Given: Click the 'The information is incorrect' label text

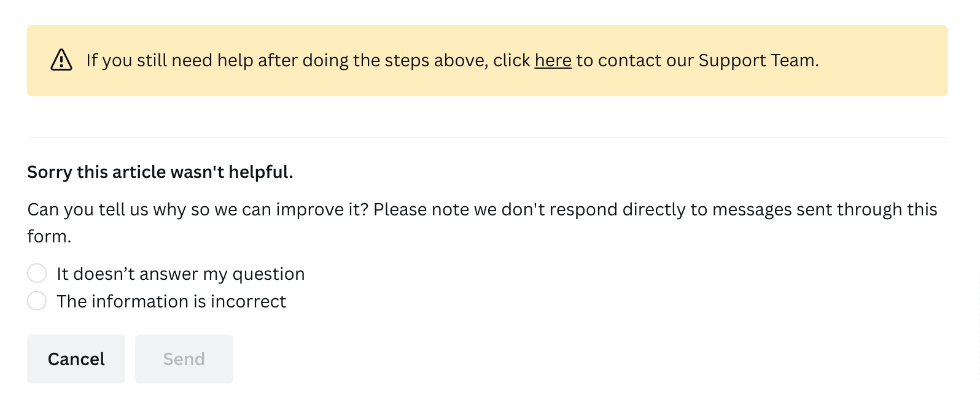Looking at the screenshot, I should pos(171,301).
